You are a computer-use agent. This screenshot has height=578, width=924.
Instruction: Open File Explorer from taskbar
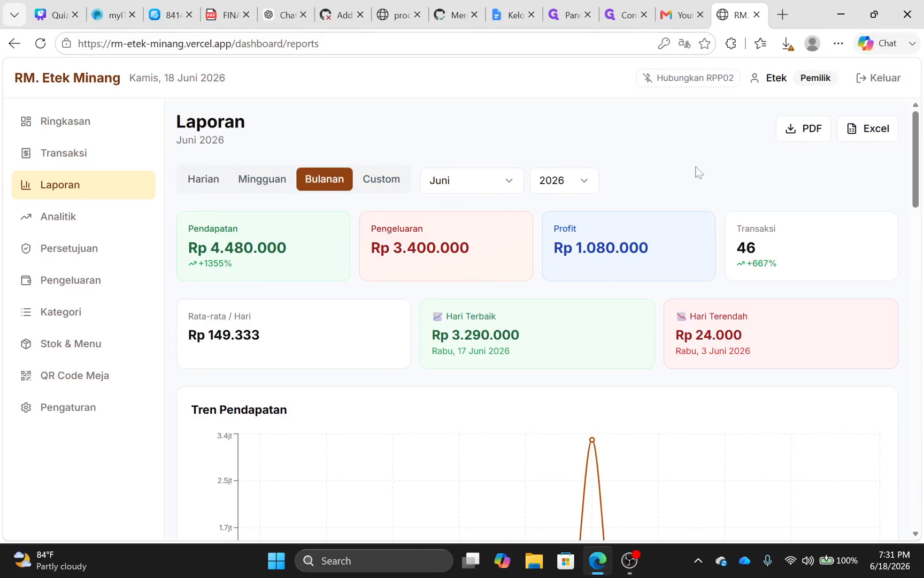[533, 561]
